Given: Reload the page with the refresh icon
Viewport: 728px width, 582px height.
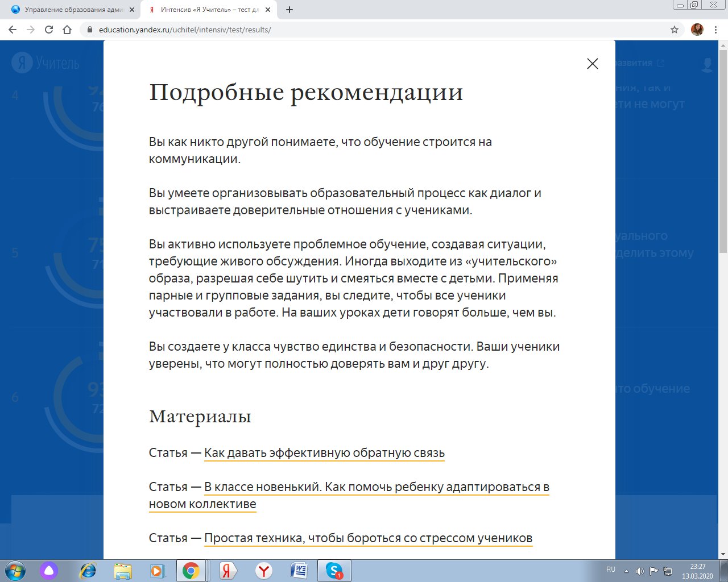Looking at the screenshot, I should (49, 30).
